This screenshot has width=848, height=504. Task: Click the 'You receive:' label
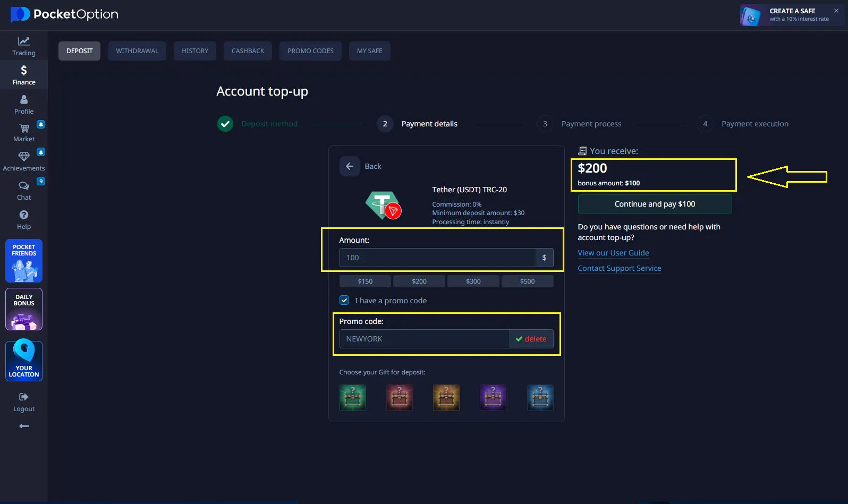pyautogui.click(x=614, y=151)
